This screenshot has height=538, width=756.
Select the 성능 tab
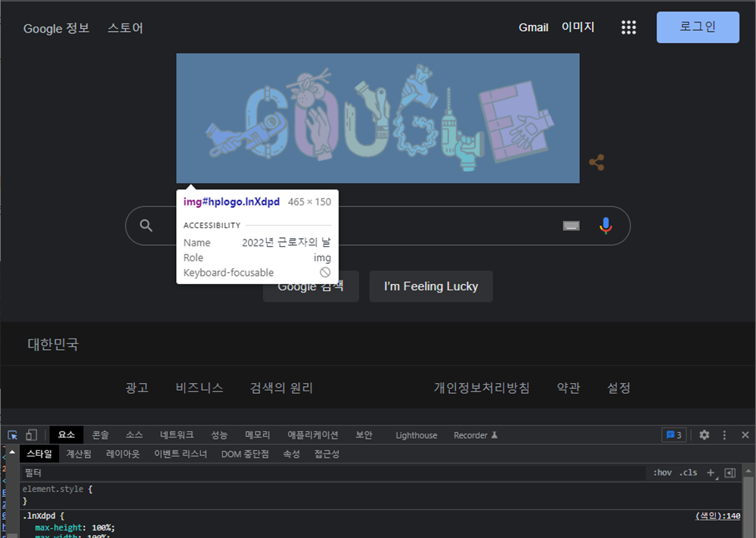coord(219,434)
